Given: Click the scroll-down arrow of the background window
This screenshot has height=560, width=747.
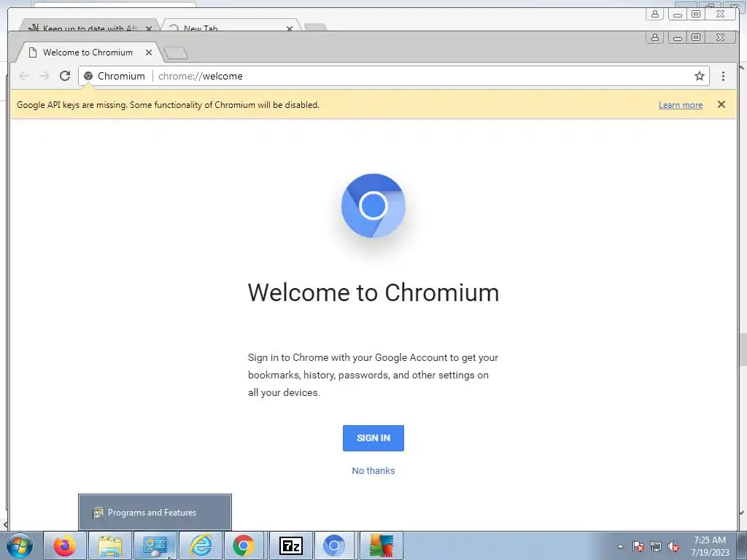Looking at the screenshot, I should [742, 513].
